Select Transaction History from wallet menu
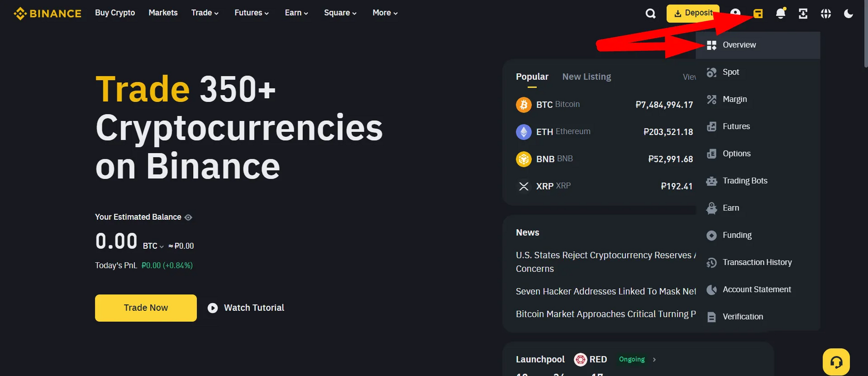 756,262
